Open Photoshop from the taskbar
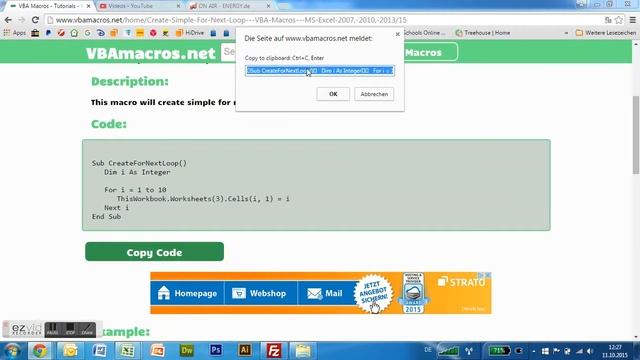The width and height of the screenshot is (640, 360). click(216, 350)
